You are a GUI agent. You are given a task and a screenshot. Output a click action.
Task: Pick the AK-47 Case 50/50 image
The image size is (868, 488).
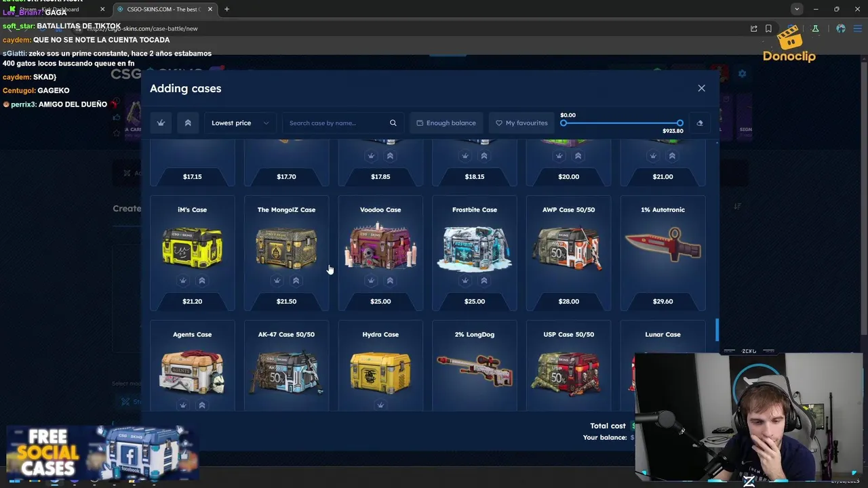286,372
